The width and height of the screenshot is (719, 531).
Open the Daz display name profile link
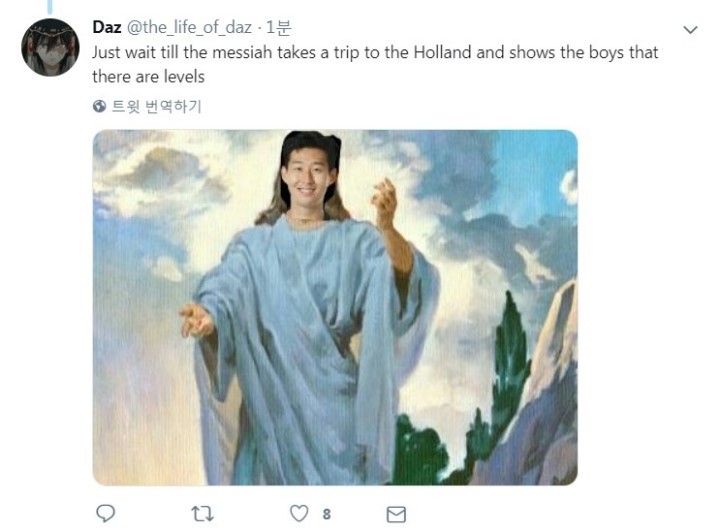tap(106, 27)
